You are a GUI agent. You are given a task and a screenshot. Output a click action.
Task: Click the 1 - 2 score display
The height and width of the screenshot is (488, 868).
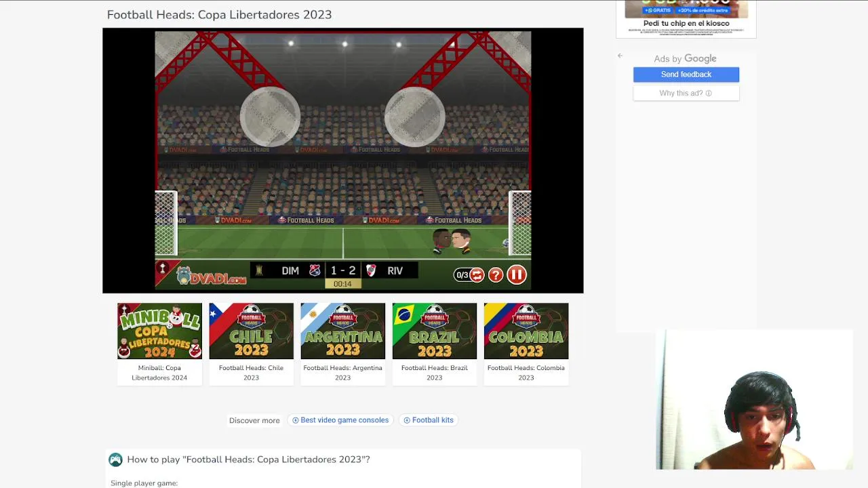(x=343, y=270)
